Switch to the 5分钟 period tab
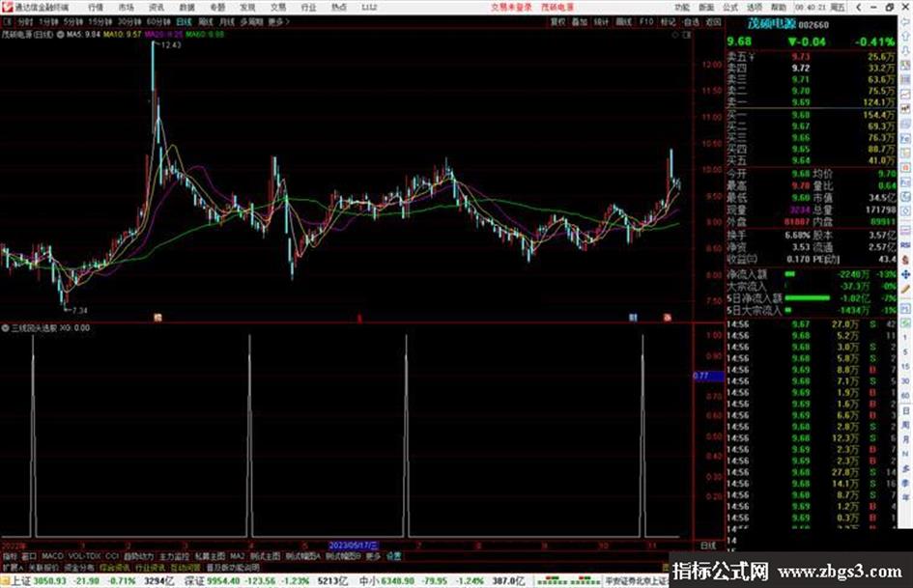This screenshot has width=913, height=588. pyautogui.click(x=73, y=21)
